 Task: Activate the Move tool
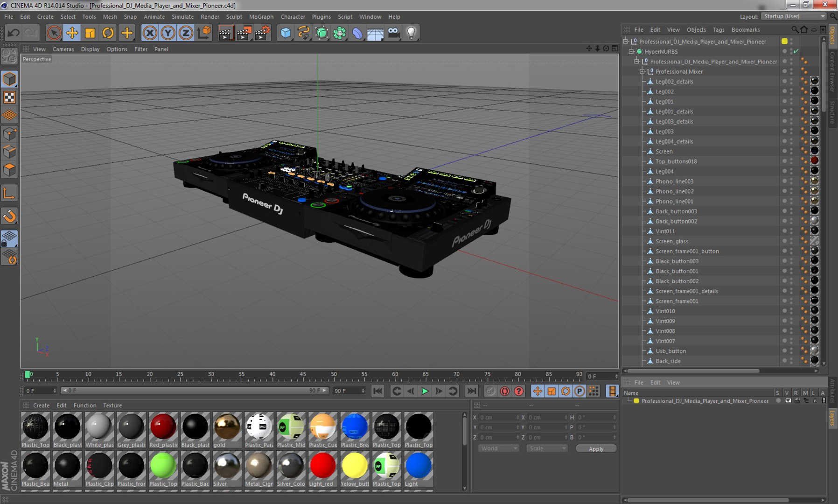(x=72, y=33)
